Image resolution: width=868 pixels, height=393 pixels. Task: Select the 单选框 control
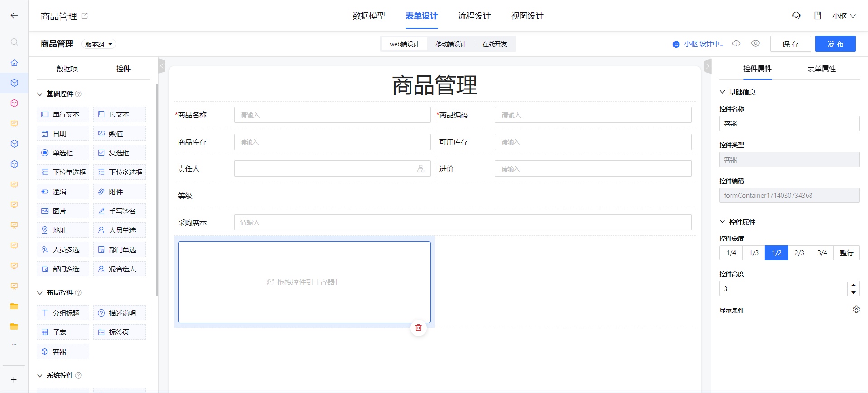[x=62, y=153]
